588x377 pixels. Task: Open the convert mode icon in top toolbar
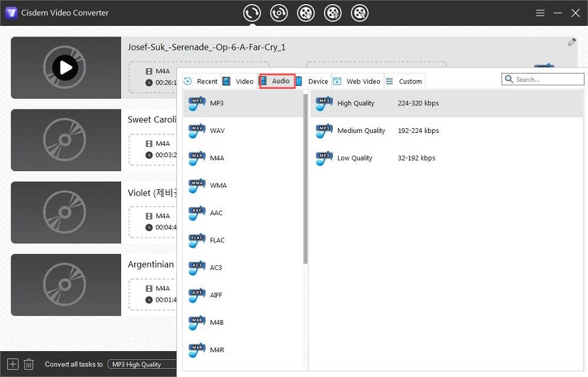252,13
